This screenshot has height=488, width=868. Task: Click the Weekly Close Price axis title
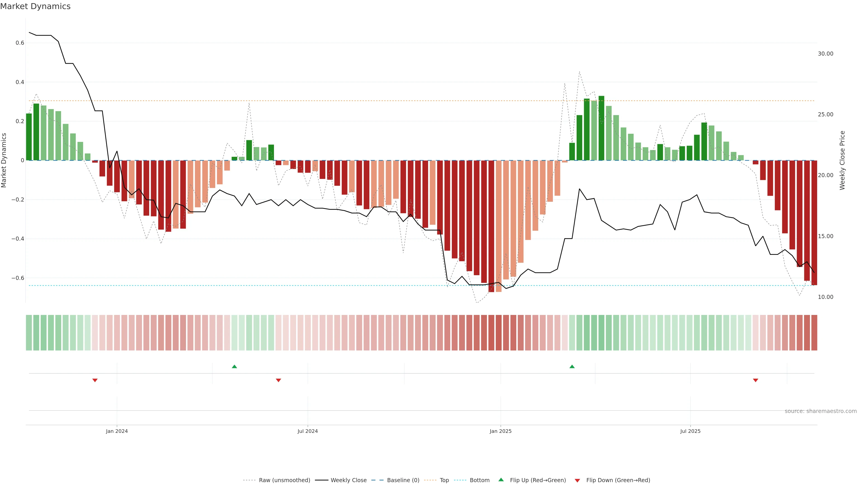click(x=842, y=160)
